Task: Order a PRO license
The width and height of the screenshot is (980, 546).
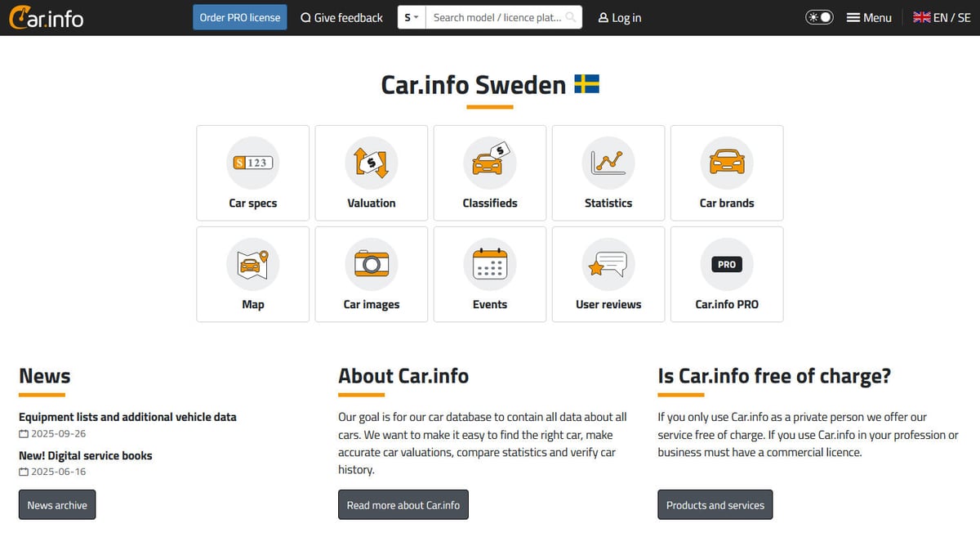Action: tap(239, 16)
